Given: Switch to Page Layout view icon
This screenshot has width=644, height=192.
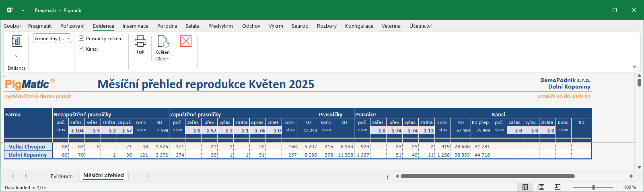Looking at the screenshot, I should tap(541, 187).
